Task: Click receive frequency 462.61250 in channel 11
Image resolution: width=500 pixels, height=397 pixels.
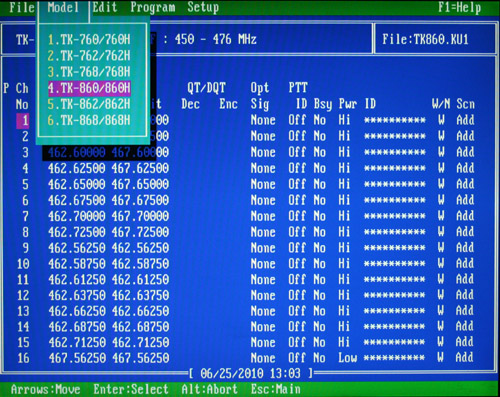Action: tap(77, 280)
